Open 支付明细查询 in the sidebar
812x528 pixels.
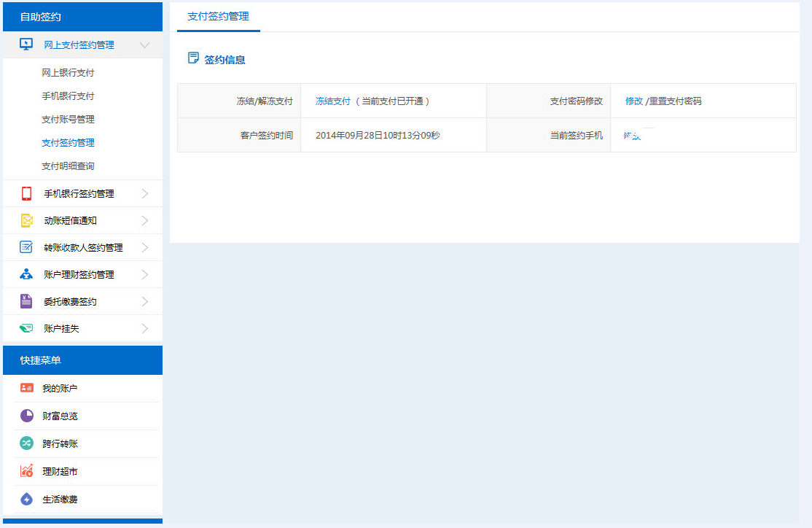pyautogui.click(x=68, y=166)
